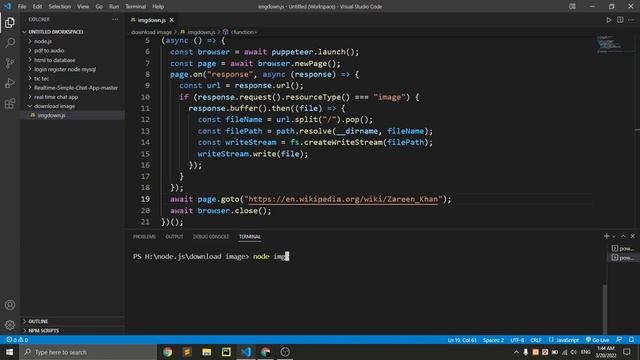Viewport: 640px width, 360px height.
Task: Open the feedback icon in status bar
Action: (x=619, y=340)
